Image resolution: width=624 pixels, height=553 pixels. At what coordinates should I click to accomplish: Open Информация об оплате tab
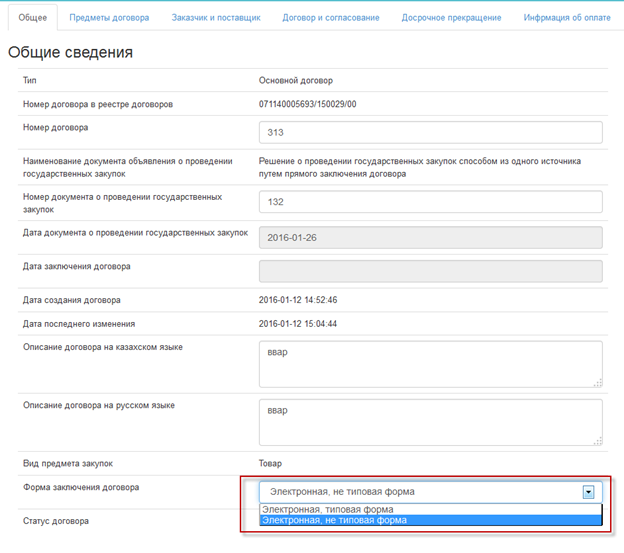(567, 18)
